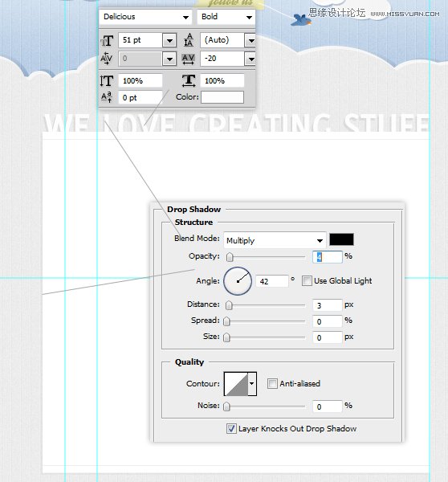The height and width of the screenshot is (482, 448).
Task: Click the 51 pt font size field
Action: (141, 40)
